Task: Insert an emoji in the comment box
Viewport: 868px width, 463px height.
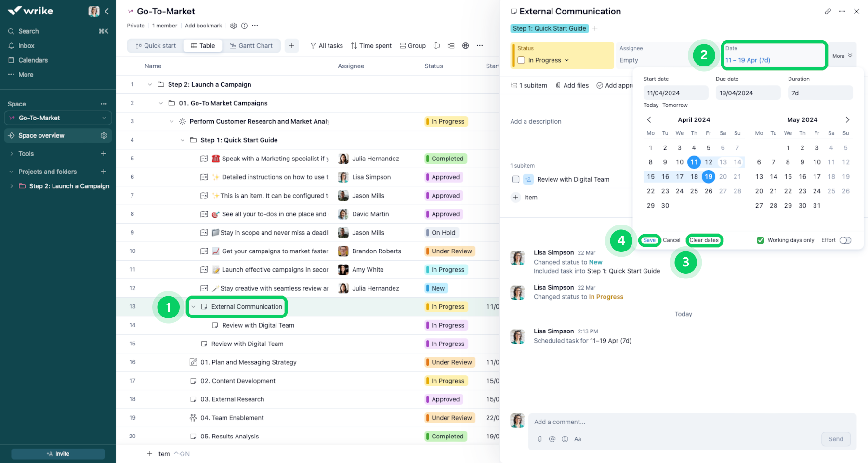Action: pyautogui.click(x=565, y=439)
